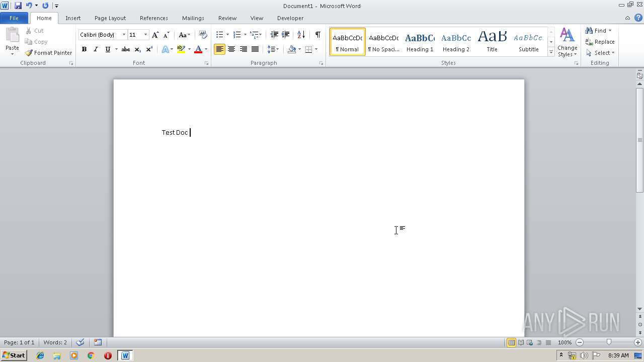Click the Words: 2 count in status bar
Image resolution: width=644 pixels, height=362 pixels.
tap(55, 342)
